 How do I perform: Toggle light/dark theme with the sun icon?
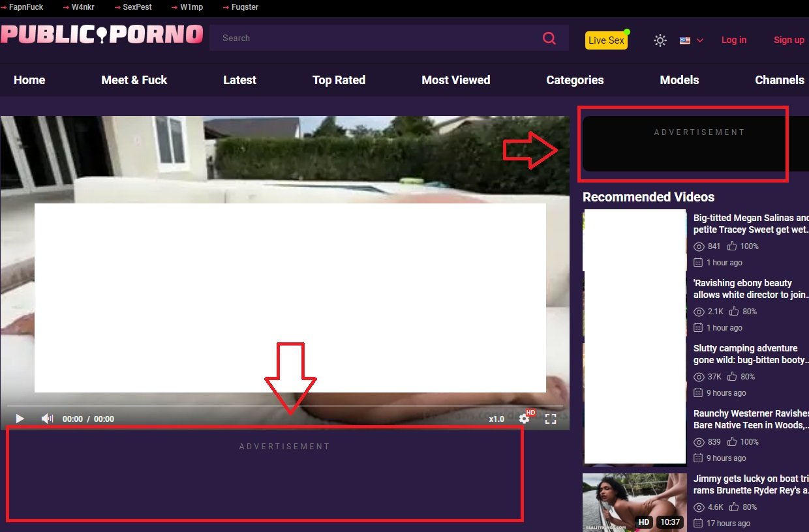coord(660,40)
